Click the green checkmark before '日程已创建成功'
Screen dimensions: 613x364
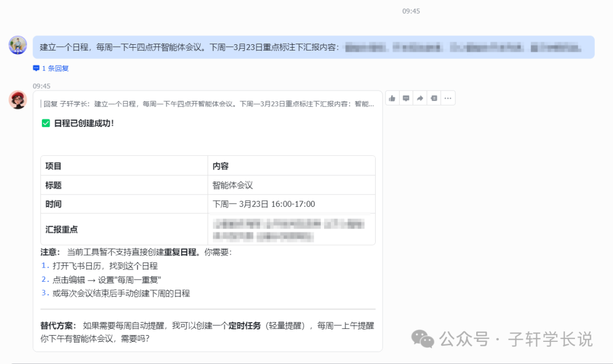[46, 124]
